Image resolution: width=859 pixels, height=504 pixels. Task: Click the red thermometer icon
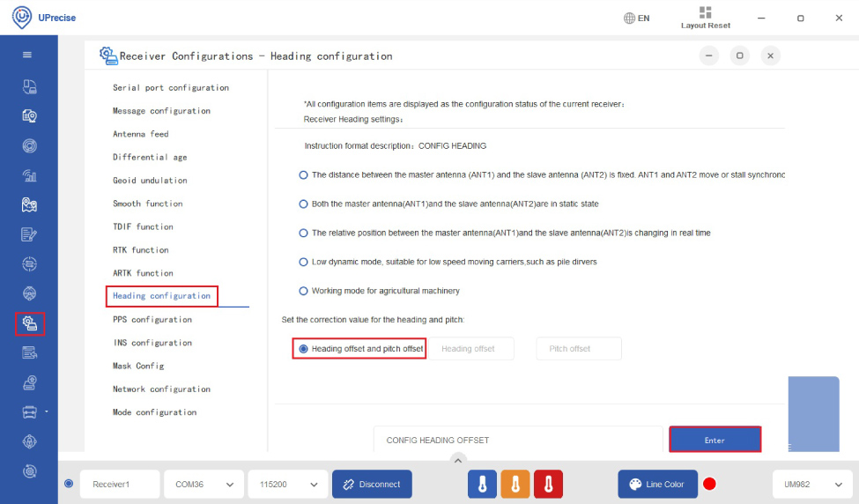(548, 484)
